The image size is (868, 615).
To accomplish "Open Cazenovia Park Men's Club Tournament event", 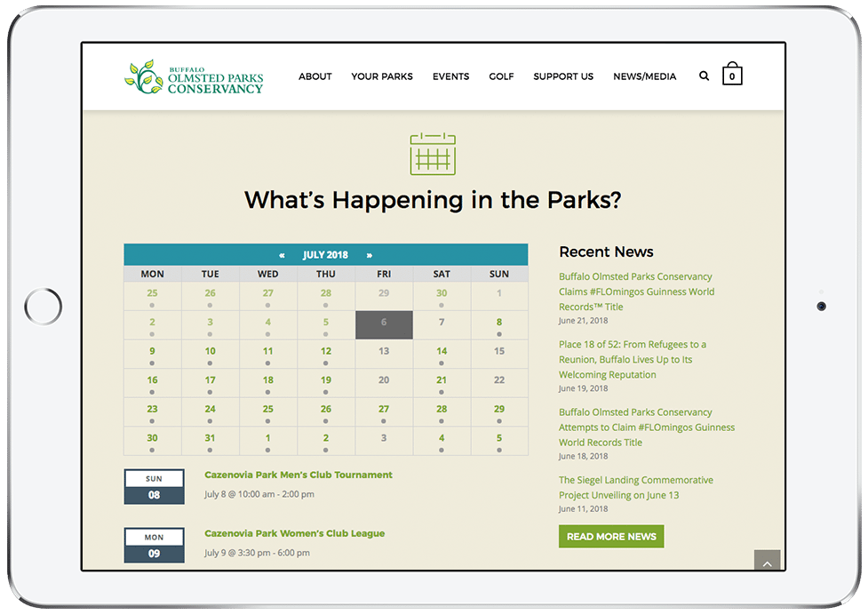I will click(x=299, y=475).
